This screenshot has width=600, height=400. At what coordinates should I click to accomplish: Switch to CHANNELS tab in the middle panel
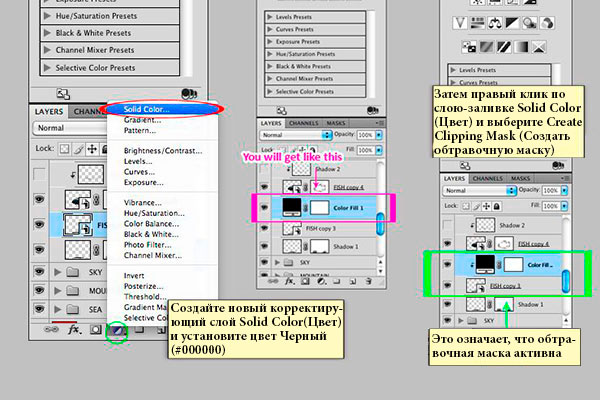pyautogui.click(x=304, y=123)
